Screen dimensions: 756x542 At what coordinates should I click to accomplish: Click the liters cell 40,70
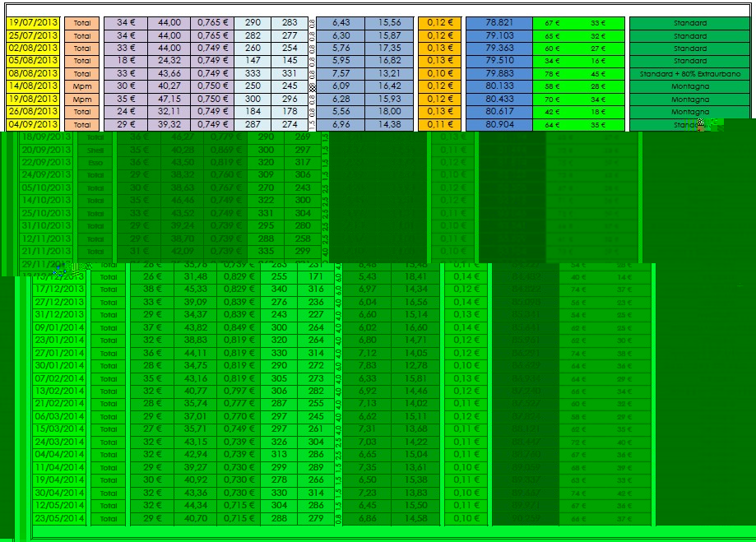[x=195, y=519]
